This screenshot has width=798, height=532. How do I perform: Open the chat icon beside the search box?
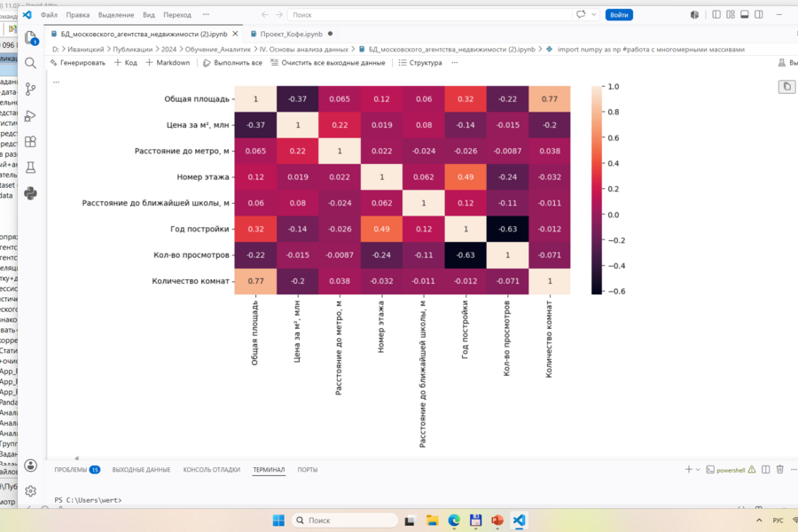(581, 15)
